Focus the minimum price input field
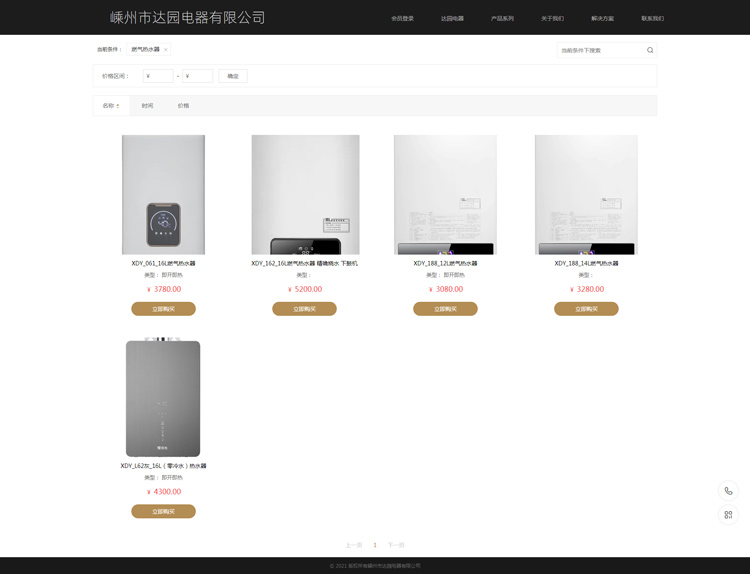This screenshot has width=750, height=574. pyautogui.click(x=158, y=76)
